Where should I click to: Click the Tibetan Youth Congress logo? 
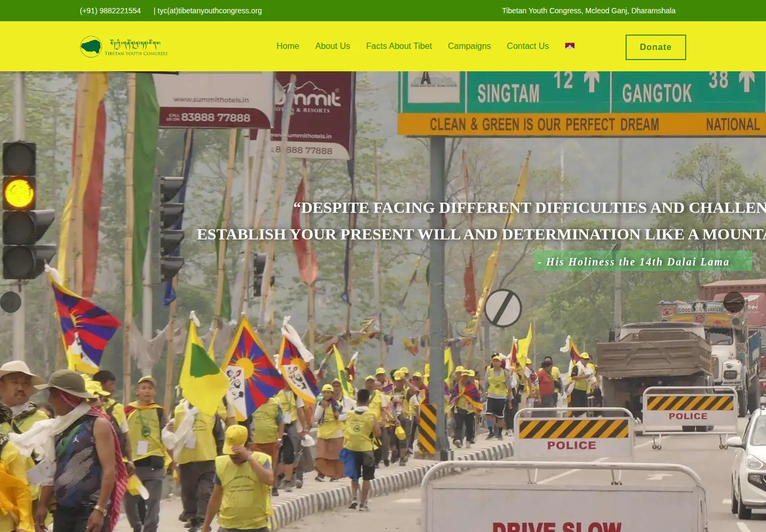point(124,47)
